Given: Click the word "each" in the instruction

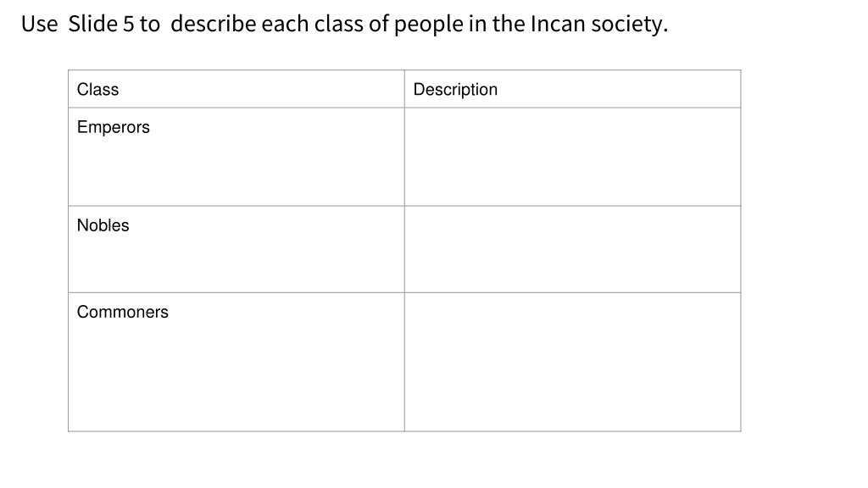Looking at the screenshot, I should click(285, 24).
